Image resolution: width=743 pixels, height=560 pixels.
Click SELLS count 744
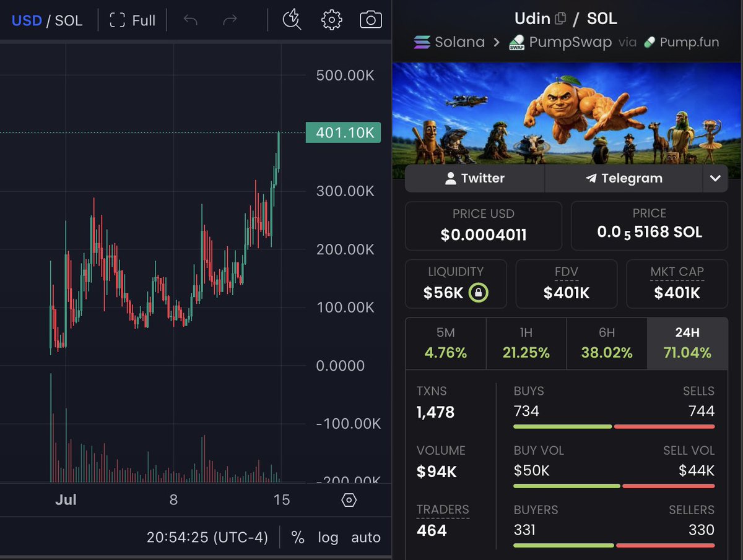[702, 411]
